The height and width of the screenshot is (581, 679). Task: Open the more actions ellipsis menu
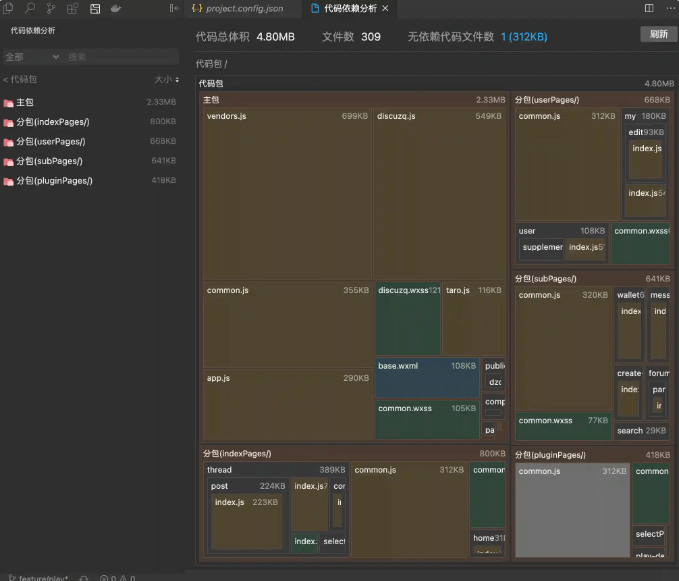coord(669,8)
